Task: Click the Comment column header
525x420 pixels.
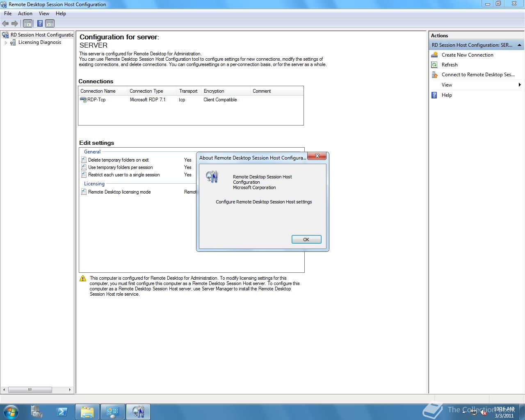Action: (x=277, y=91)
